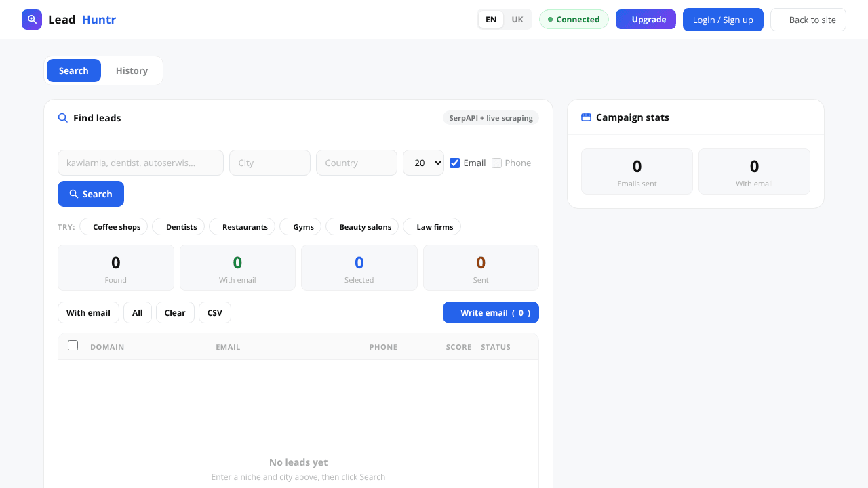
Task: Try the Beauty salons suggestion chip
Action: [362, 226]
